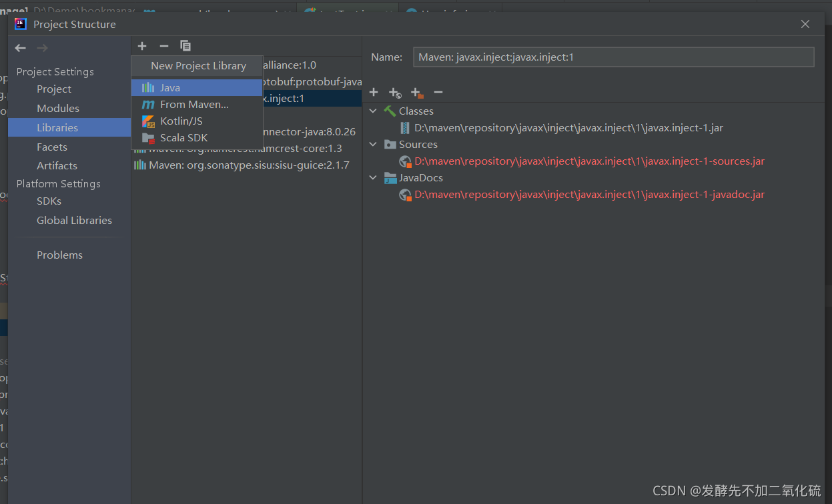Open the Artifacts settings page
This screenshot has width=832, height=504.
click(57, 165)
